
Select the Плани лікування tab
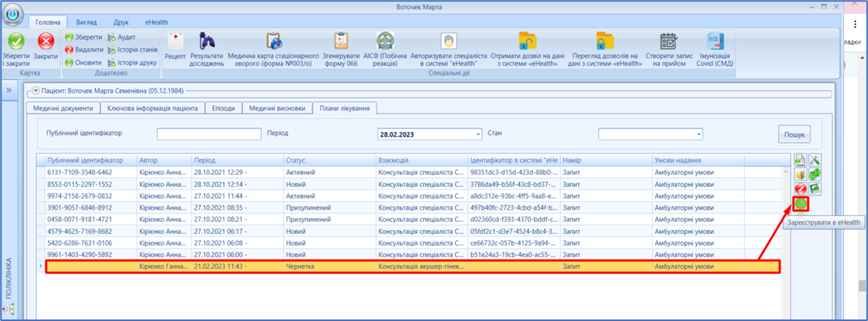coord(344,108)
